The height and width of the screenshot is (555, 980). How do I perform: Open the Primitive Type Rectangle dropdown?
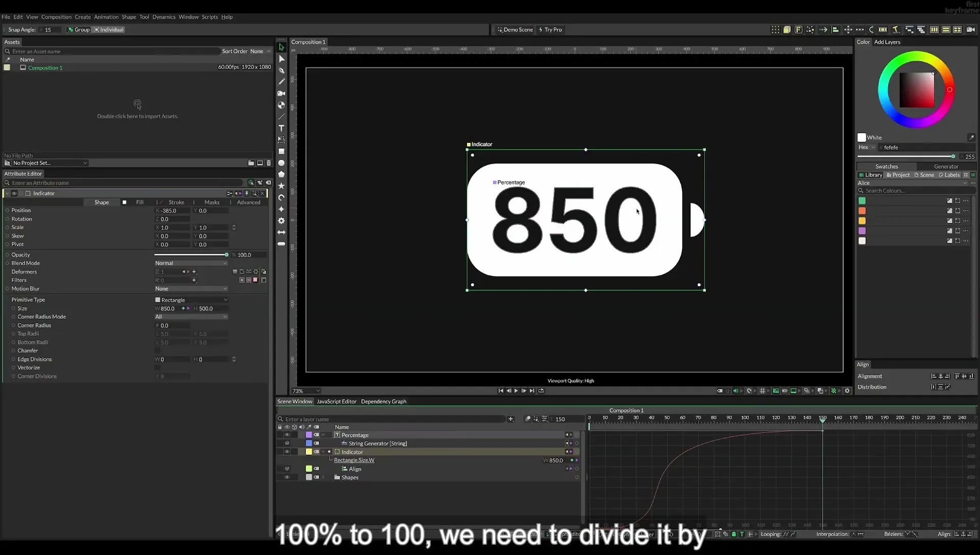(x=191, y=300)
